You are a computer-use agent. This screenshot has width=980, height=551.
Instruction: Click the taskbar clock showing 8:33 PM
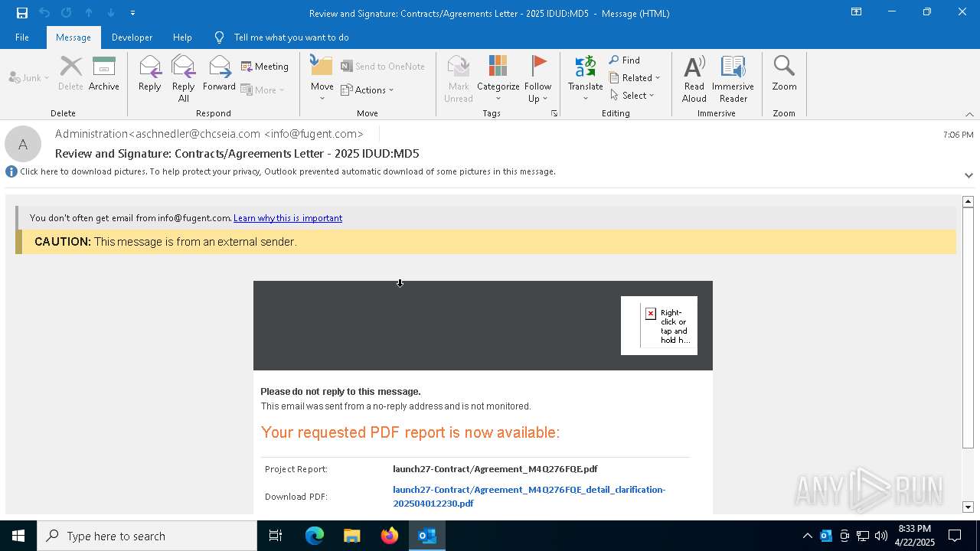tap(914, 536)
